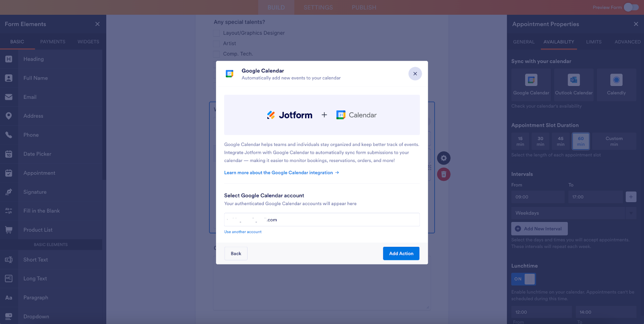This screenshot has width=644, height=324.
Task: Open the Google account selection field
Action: tap(322, 219)
